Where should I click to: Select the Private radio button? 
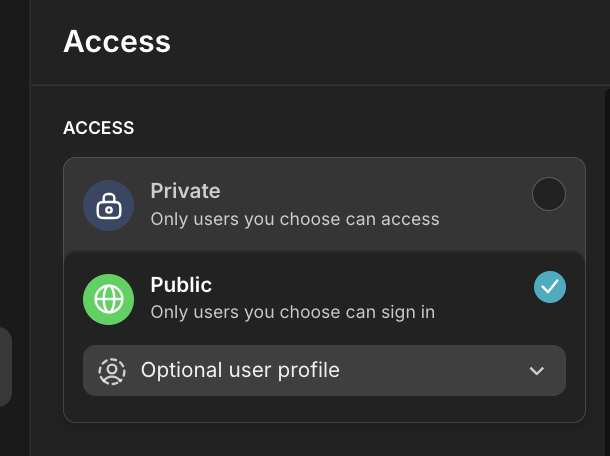[x=549, y=194]
